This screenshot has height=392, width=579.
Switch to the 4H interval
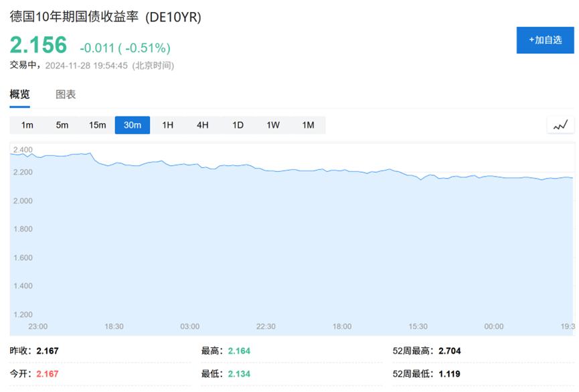(202, 124)
